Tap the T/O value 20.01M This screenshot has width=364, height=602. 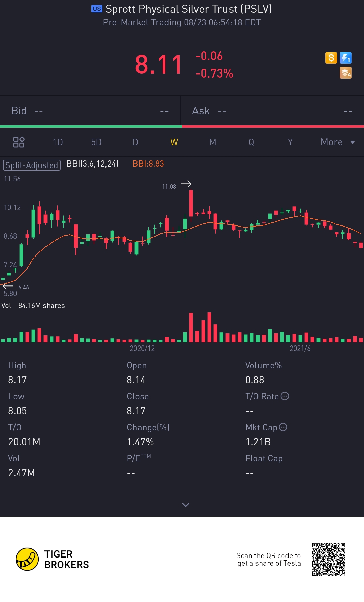(x=24, y=442)
